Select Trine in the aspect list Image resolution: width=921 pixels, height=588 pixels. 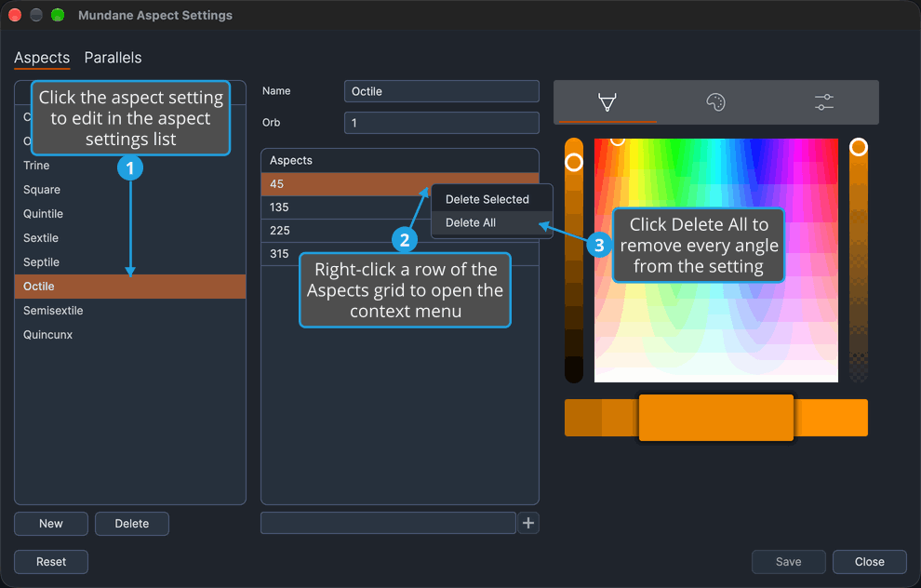pyautogui.click(x=130, y=166)
